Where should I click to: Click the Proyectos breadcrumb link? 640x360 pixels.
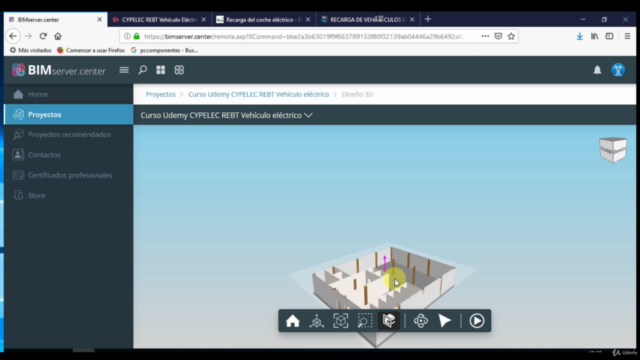[x=160, y=94]
